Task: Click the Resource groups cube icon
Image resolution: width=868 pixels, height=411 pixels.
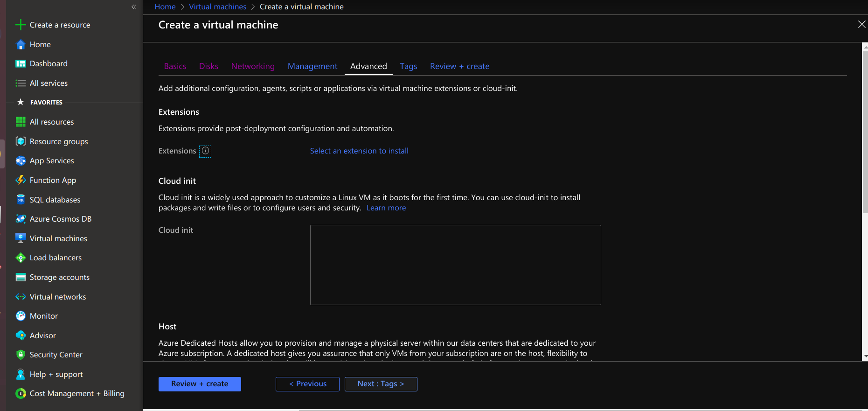Action: (x=21, y=141)
